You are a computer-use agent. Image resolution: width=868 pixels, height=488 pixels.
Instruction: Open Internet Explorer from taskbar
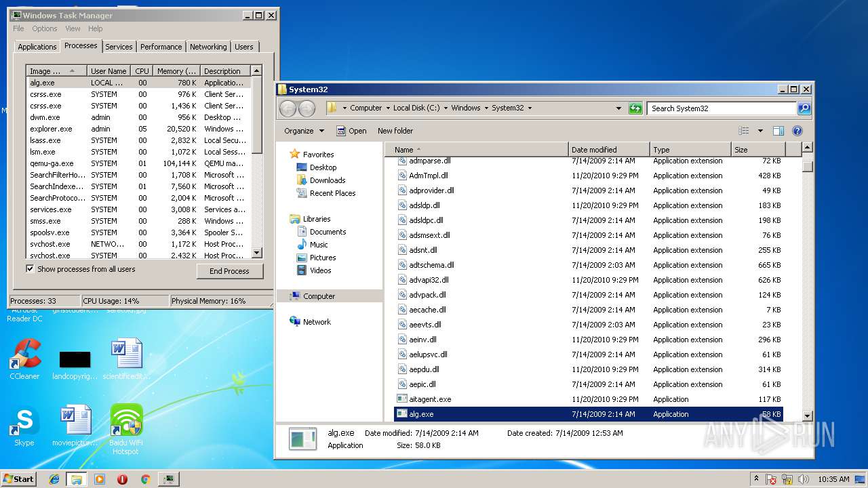54,479
